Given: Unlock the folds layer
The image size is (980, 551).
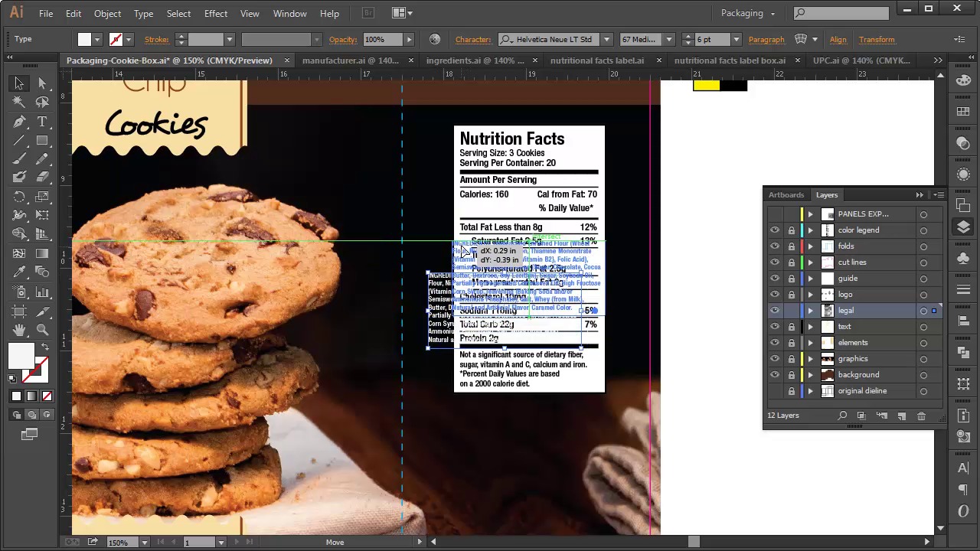Looking at the screenshot, I should coord(791,246).
